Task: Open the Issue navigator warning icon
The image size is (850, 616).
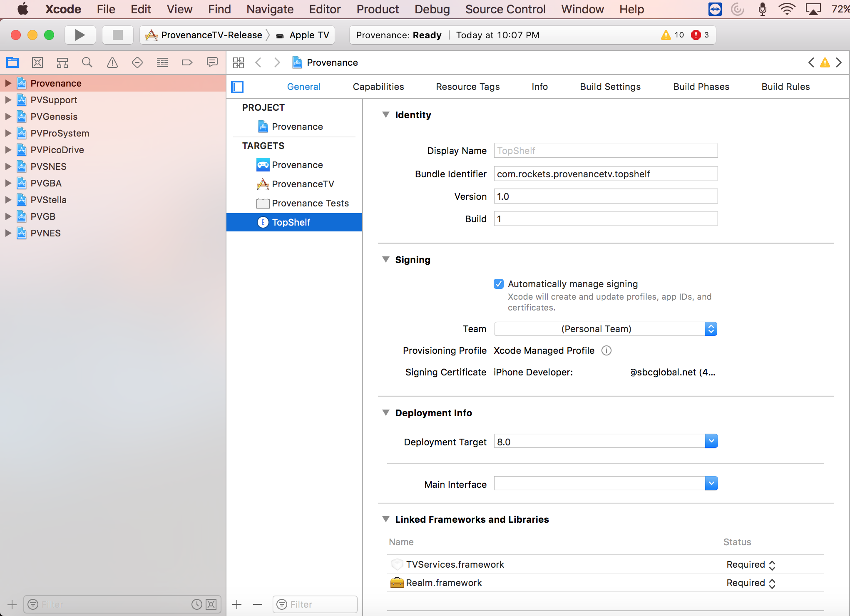Action: pos(112,63)
